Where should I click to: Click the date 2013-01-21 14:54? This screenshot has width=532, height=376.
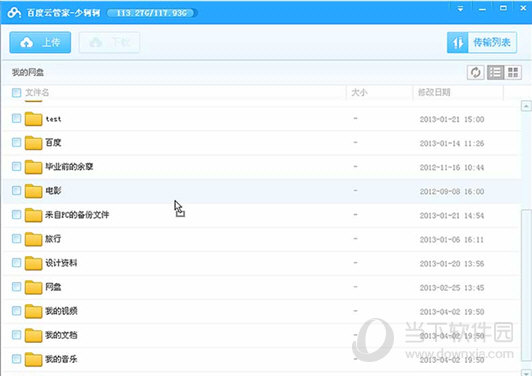click(x=452, y=216)
